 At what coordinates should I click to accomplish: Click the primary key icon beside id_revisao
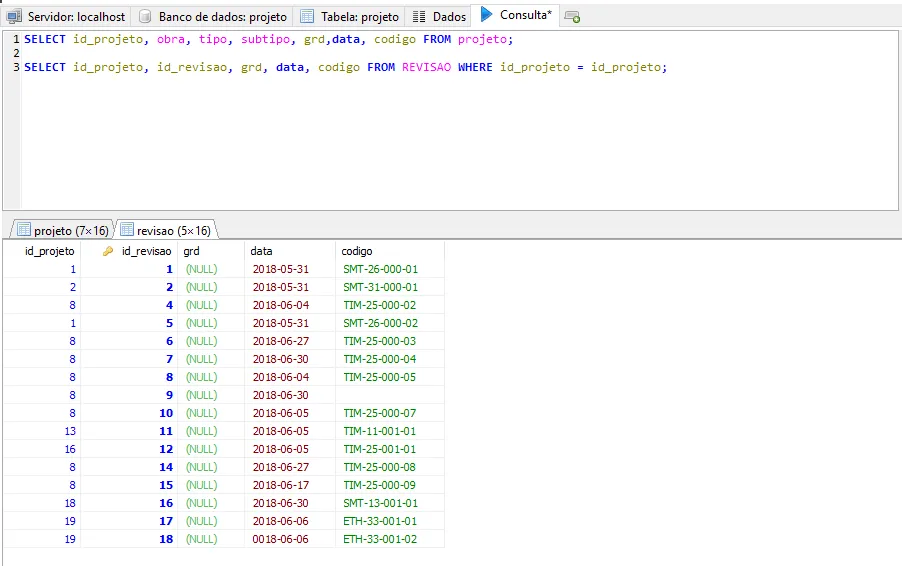108,251
